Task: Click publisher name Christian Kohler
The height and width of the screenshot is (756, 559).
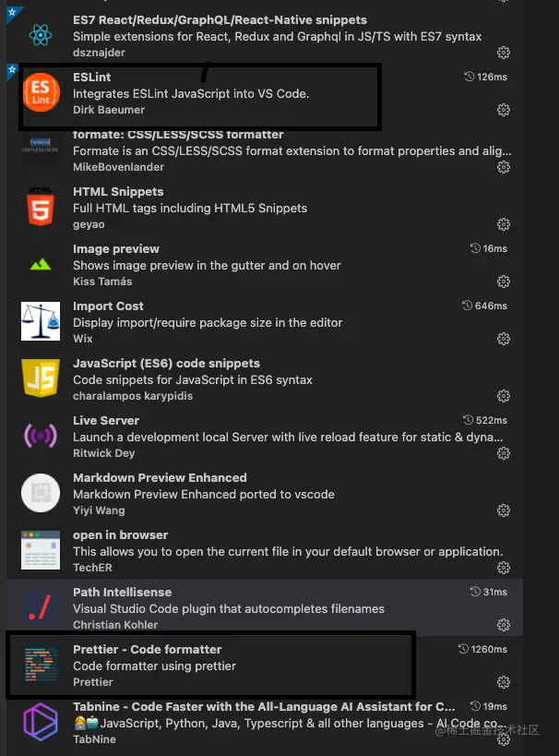Action: [x=115, y=624]
